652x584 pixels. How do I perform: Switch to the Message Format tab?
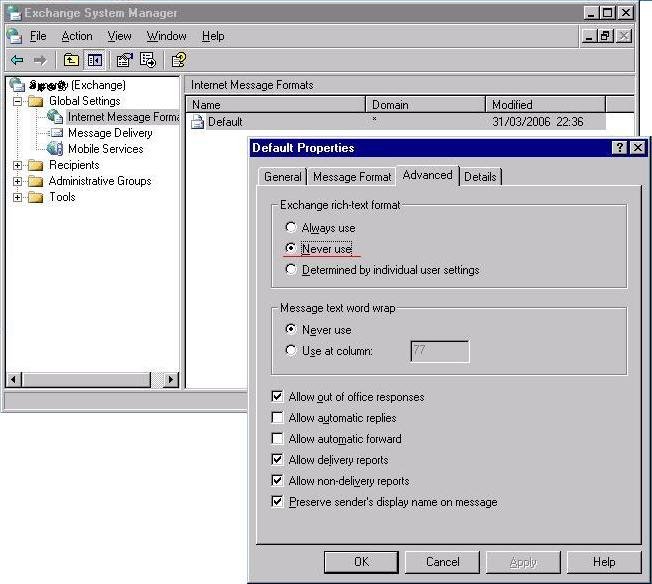pyautogui.click(x=352, y=177)
